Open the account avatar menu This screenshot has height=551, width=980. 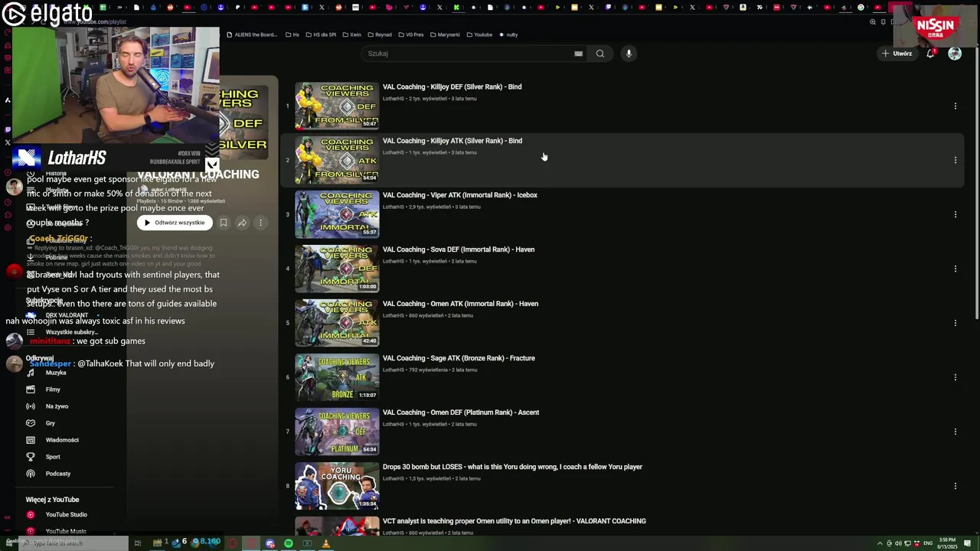pos(955,54)
